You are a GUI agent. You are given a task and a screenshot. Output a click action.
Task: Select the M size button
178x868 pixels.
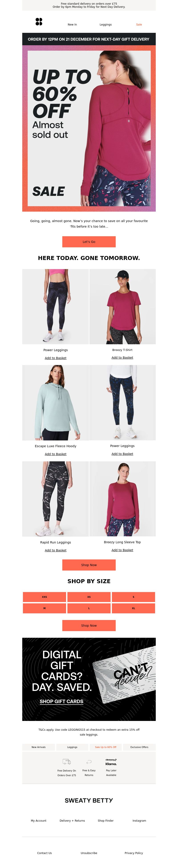click(44, 608)
